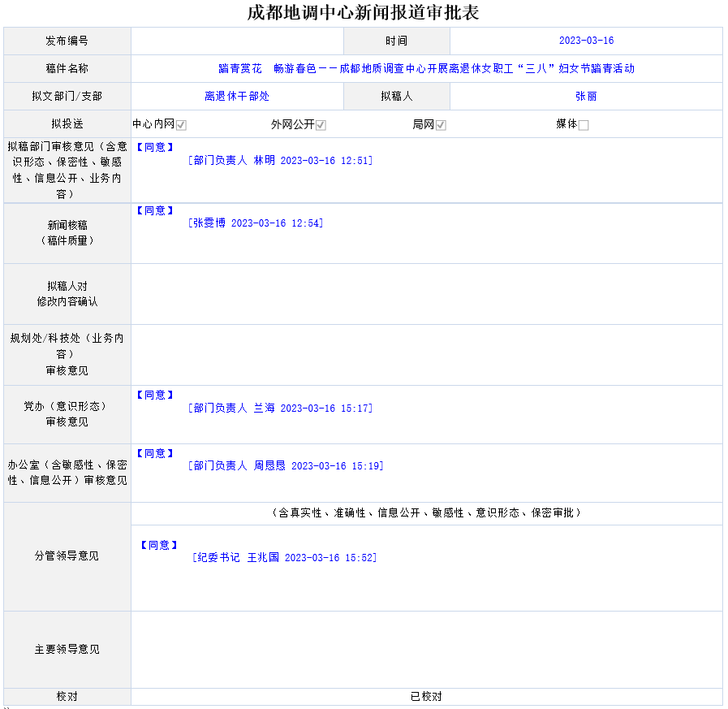Toggle the 中心内网 checkbox

(182, 125)
